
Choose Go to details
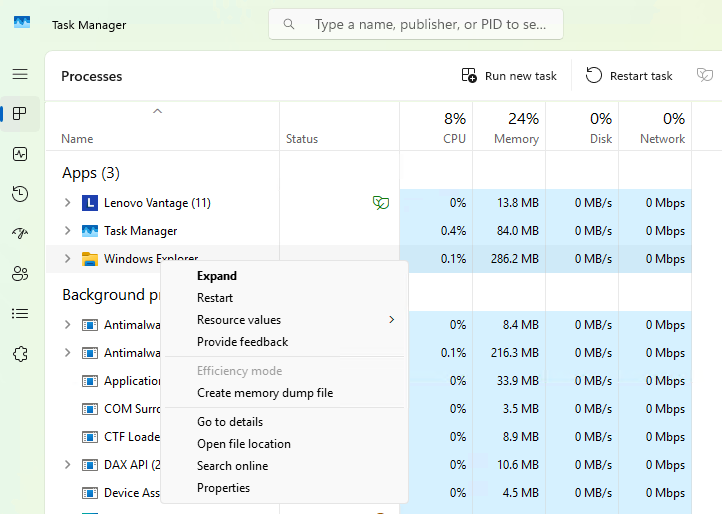click(284, 422)
